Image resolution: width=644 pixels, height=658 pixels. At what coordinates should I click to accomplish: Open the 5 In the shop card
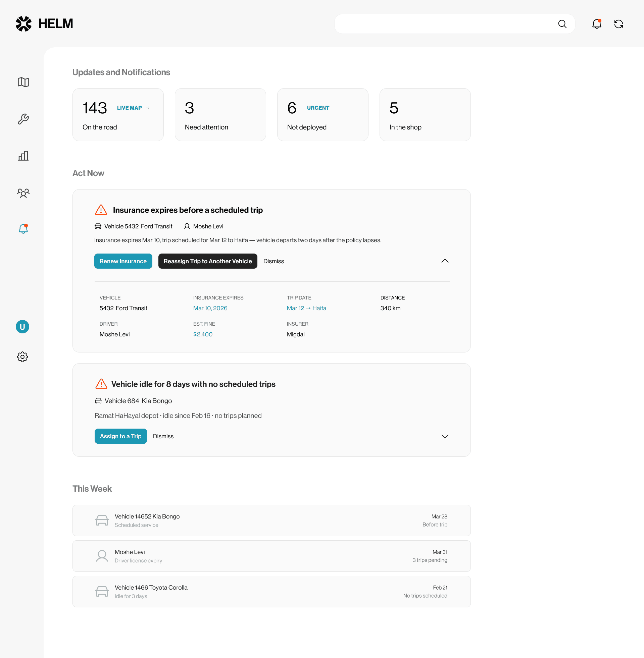[x=425, y=115]
